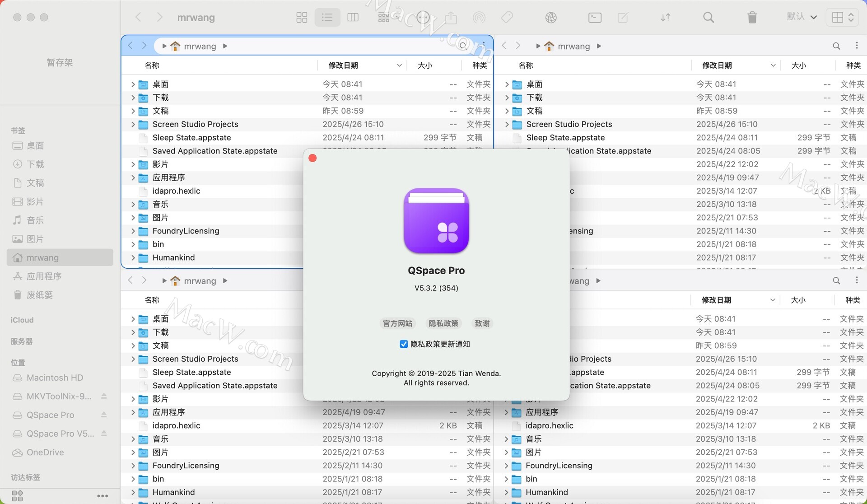Click the new file edit icon
The width and height of the screenshot is (867, 504).
(x=623, y=18)
